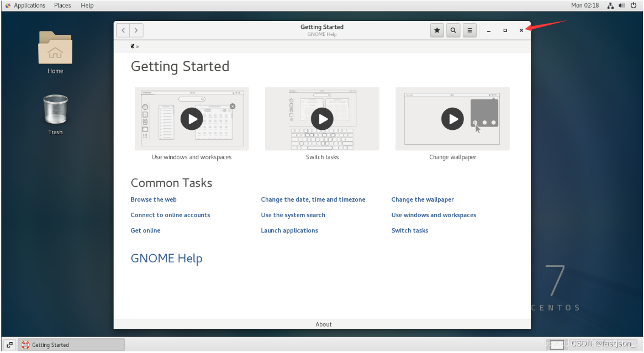The height and width of the screenshot is (353, 644).
Task: Open 'Browse the web' link
Action: [x=154, y=199]
